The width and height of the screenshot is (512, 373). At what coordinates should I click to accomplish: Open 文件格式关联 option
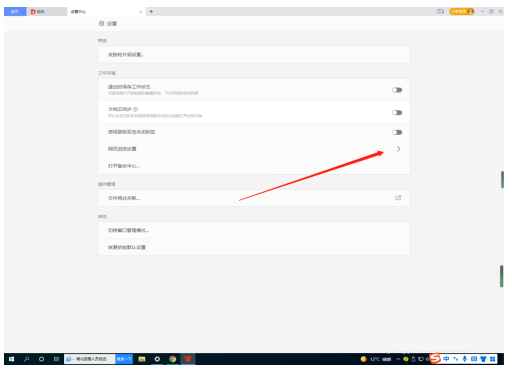coord(254,198)
